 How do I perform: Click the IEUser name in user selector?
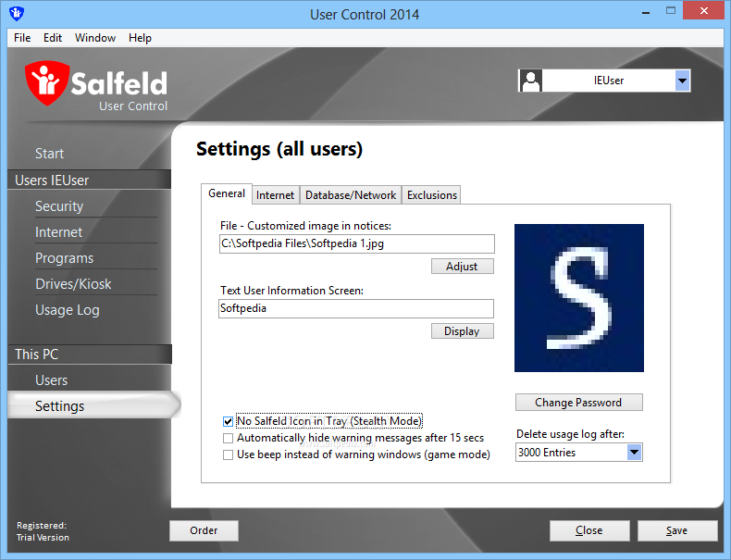pyautogui.click(x=608, y=81)
